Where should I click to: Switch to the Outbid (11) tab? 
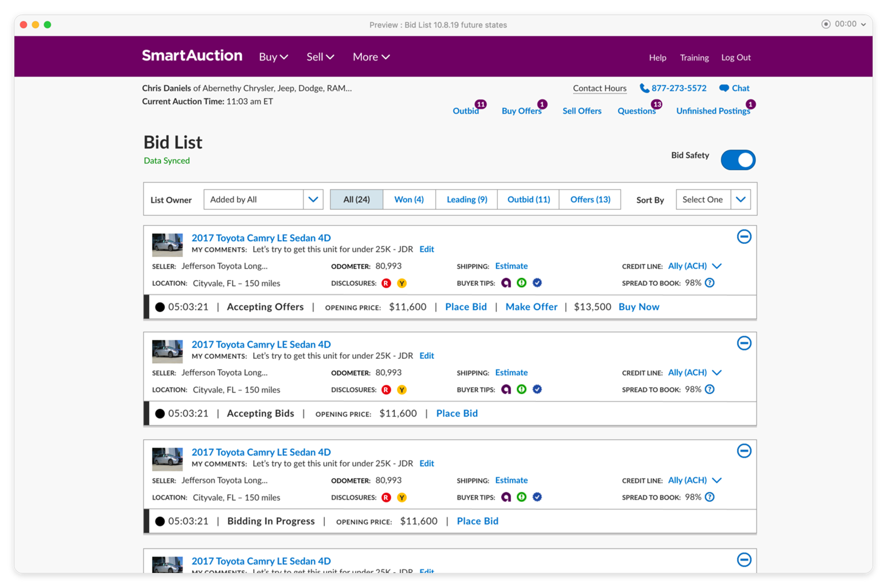coord(529,200)
